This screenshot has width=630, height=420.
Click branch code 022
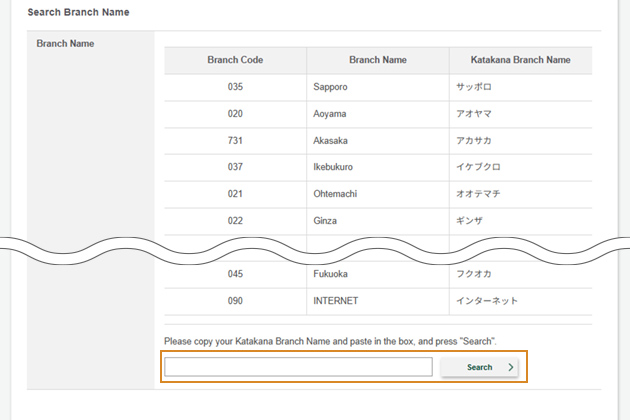[235, 220]
